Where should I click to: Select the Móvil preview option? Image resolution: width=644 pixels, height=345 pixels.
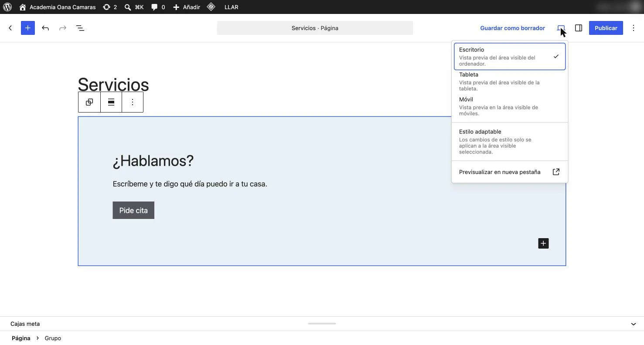[x=510, y=106]
